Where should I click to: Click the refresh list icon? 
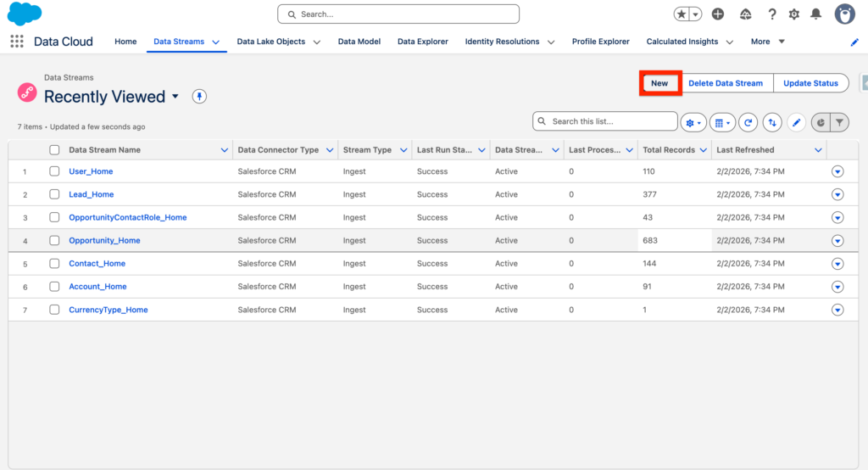(748, 122)
